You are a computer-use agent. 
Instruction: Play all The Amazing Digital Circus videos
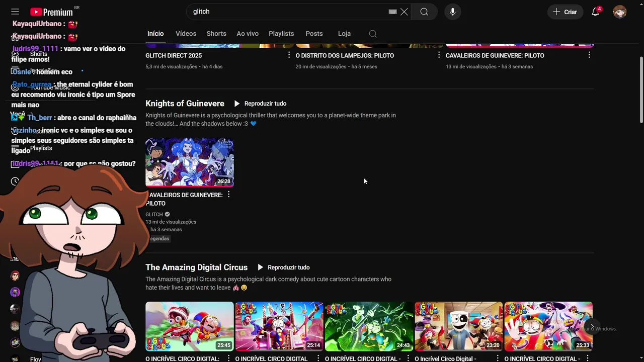click(x=283, y=267)
